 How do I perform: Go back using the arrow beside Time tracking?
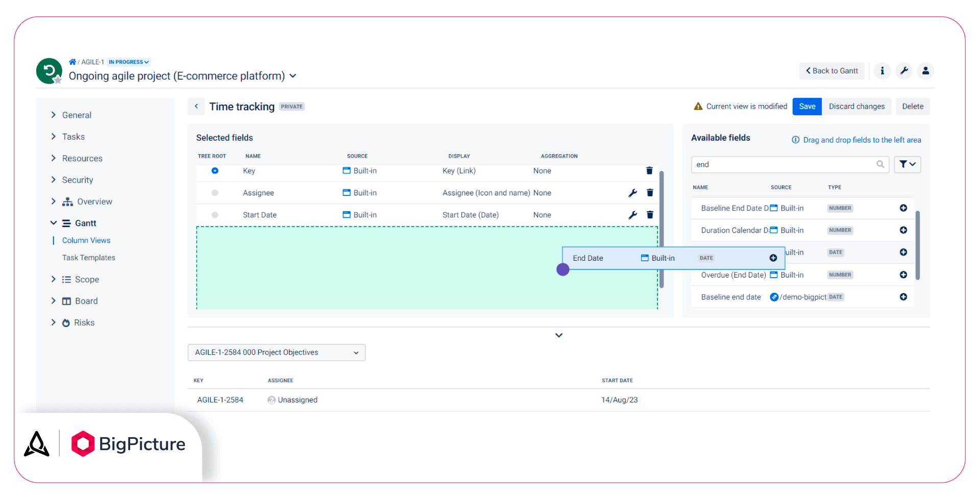tap(196, 106)
